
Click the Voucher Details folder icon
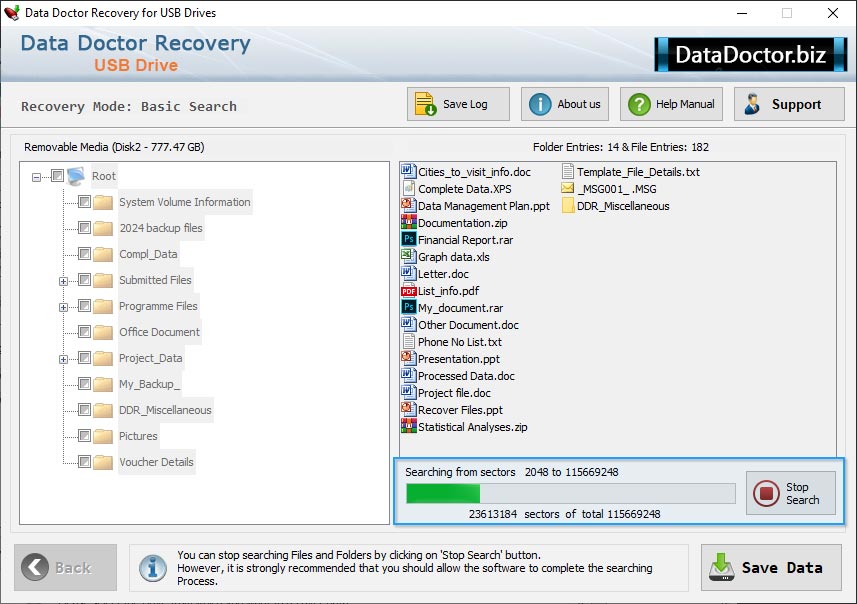(103, 462)
